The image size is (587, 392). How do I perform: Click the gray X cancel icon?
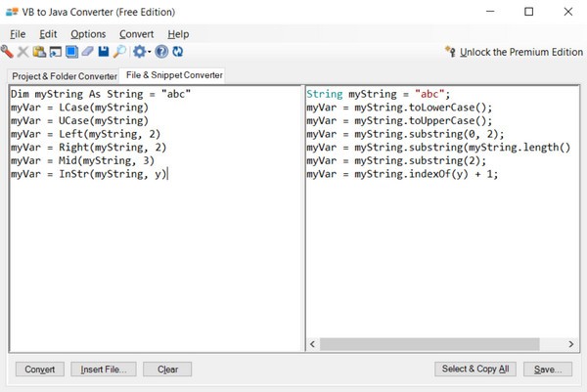[23, 52]
